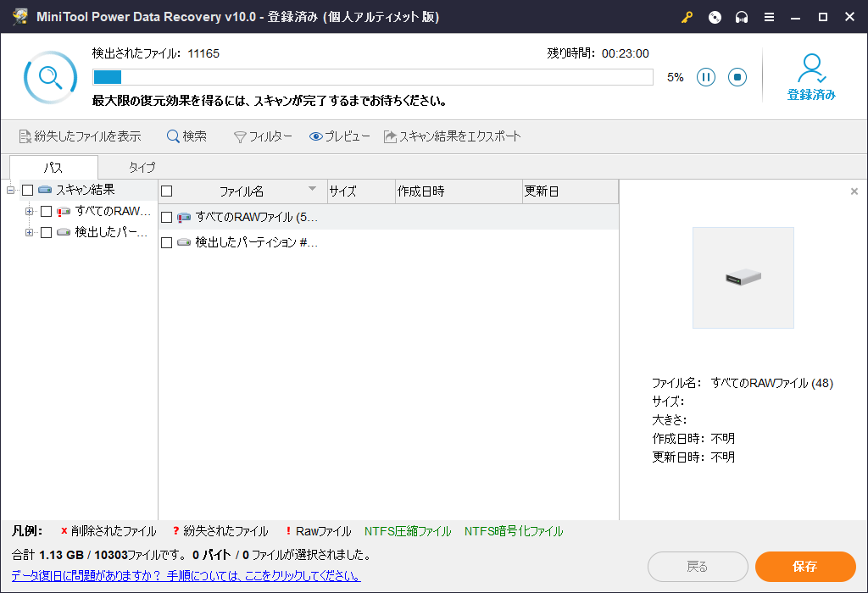Pause the running scan

[706, 77]
